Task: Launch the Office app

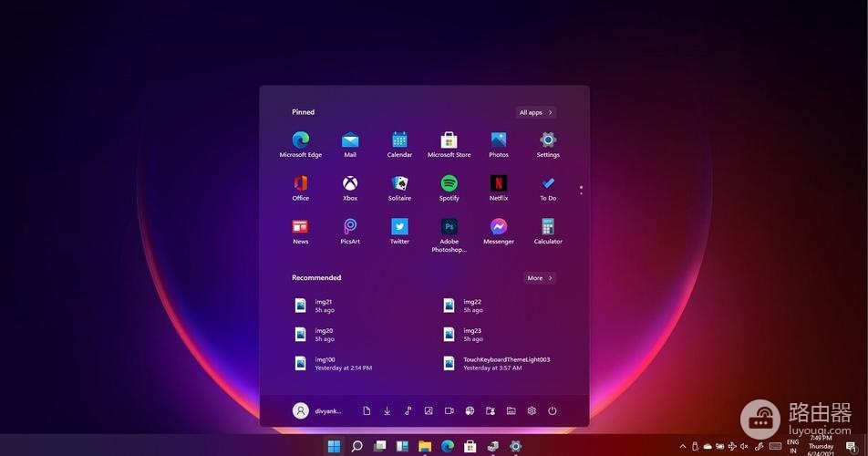Action: click(x=301, y=188)
